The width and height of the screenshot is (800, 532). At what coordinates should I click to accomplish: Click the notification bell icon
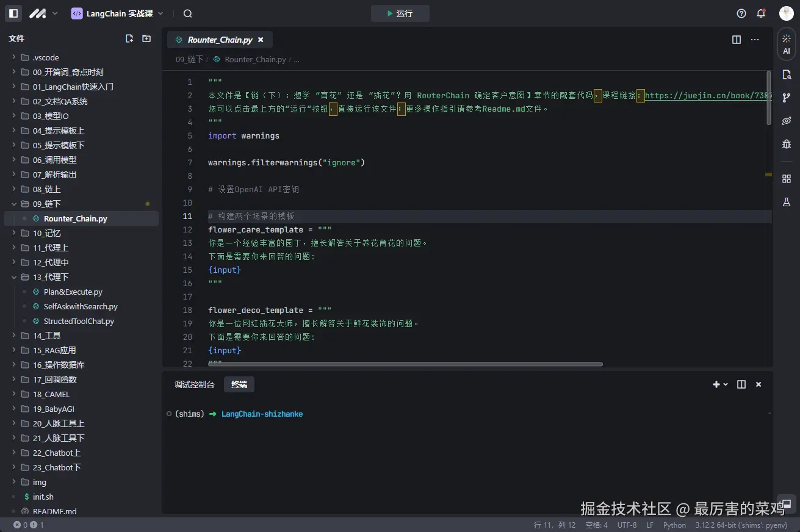tap(761, 13)
